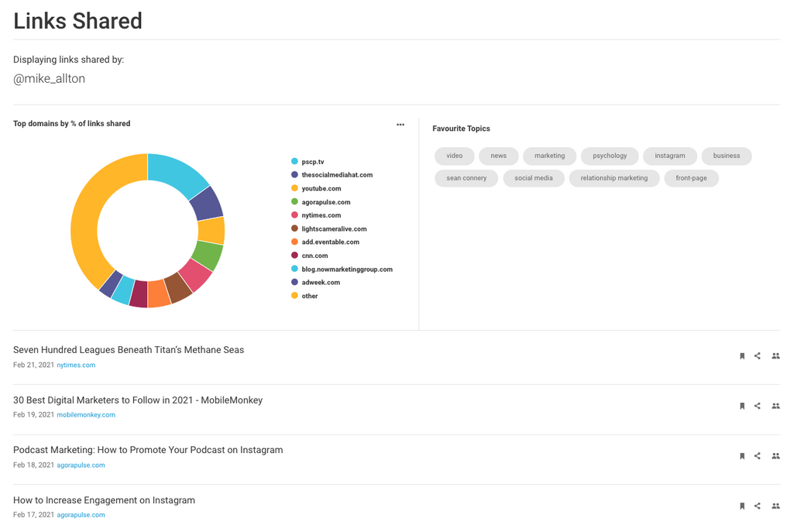Share the Titan's Methane Seas article
The width and height of the screenshot is (793, 532).
coord(757,356)
